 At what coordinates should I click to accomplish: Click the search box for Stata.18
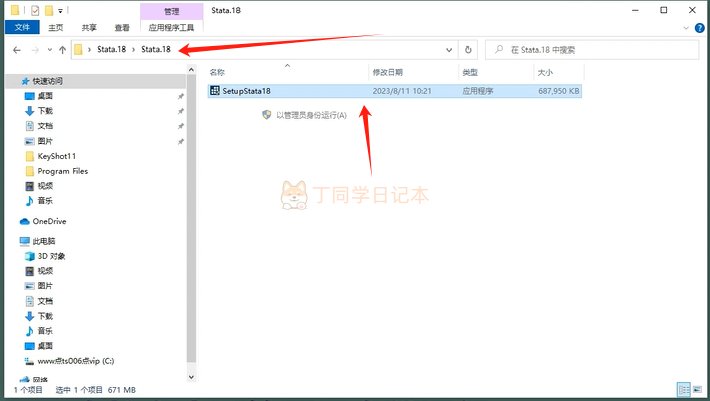point(591,50)
